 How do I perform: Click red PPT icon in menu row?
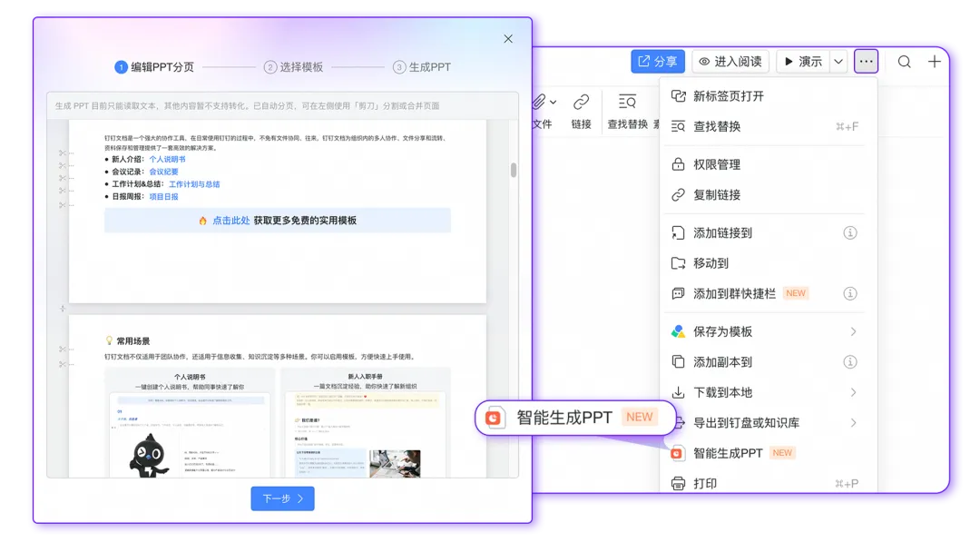[x=677, y=453]
